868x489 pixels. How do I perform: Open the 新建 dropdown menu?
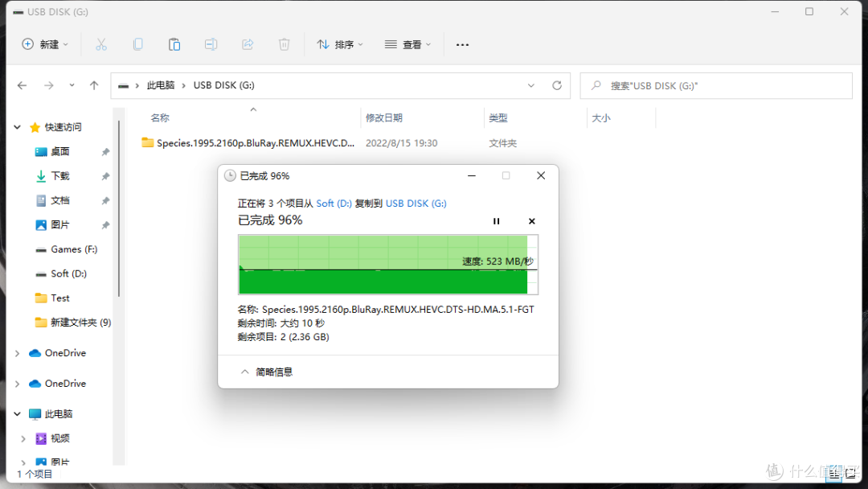tap(45, 44)
